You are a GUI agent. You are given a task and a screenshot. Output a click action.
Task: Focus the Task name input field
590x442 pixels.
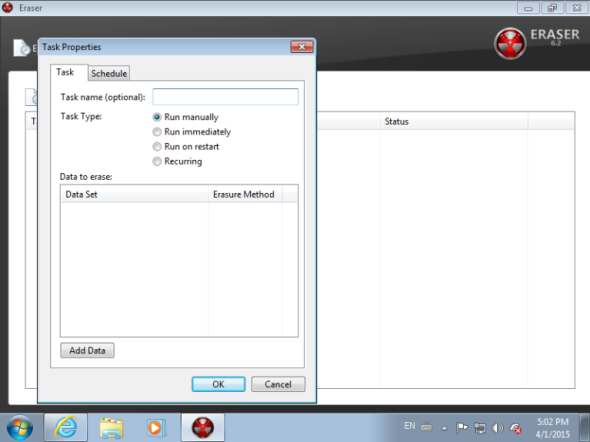[225, 97]
